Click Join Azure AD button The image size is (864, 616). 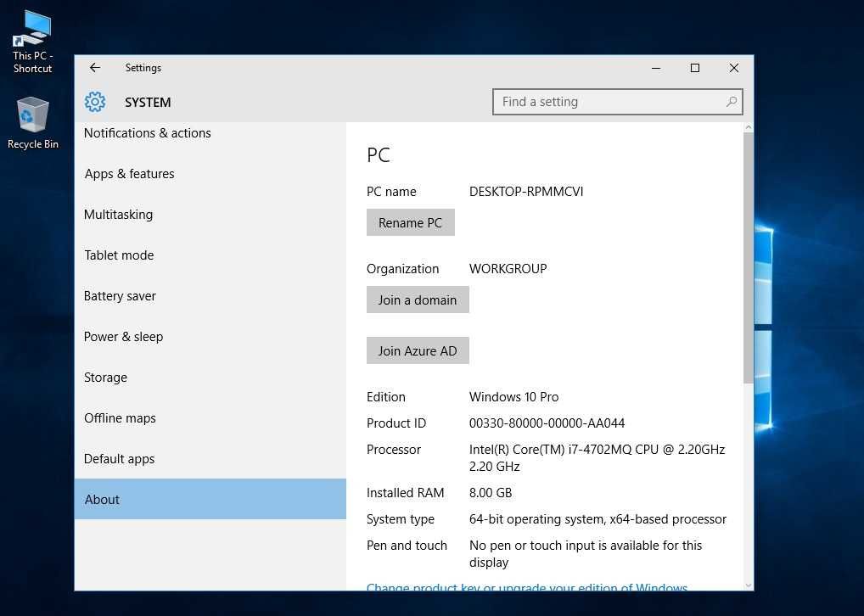click(x=418, y=350)
